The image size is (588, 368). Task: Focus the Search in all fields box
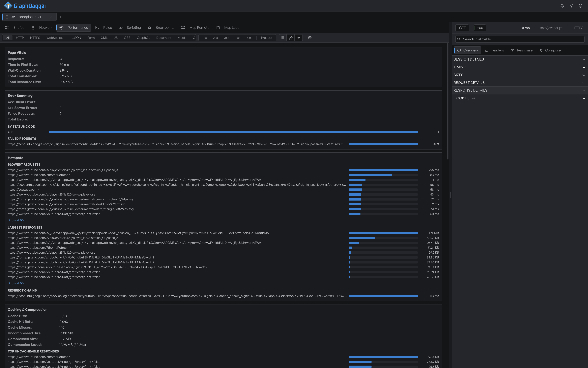click(520, 39)
